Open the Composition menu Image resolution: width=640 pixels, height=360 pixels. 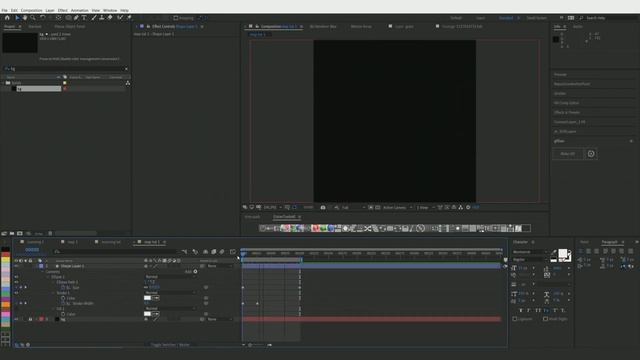(31, 10)
